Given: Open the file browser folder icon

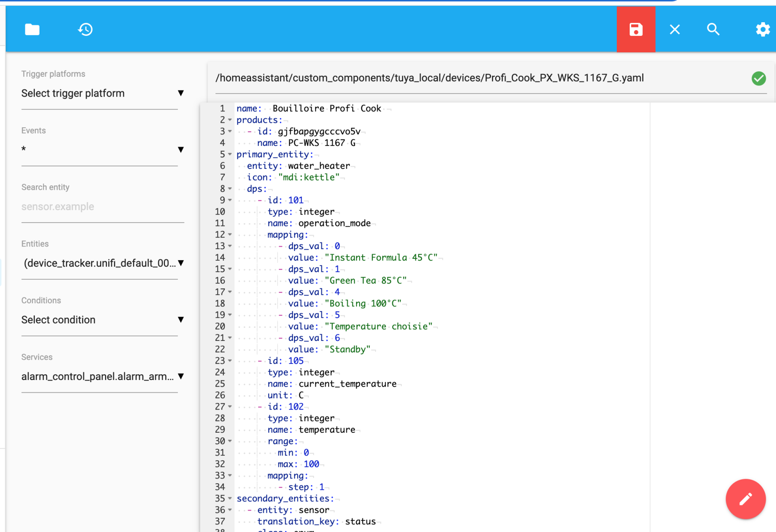Looking at the screenshot, I should click(32, 29).
